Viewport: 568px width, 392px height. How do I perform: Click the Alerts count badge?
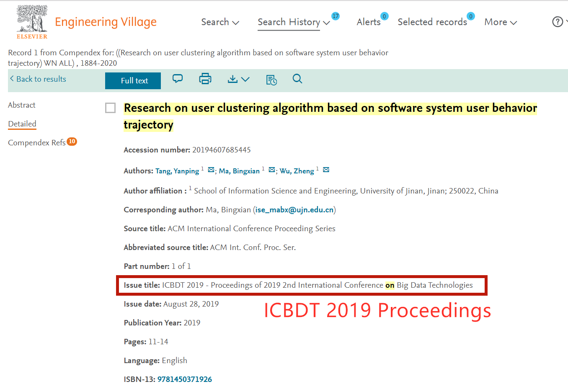[x=385, y=16]
